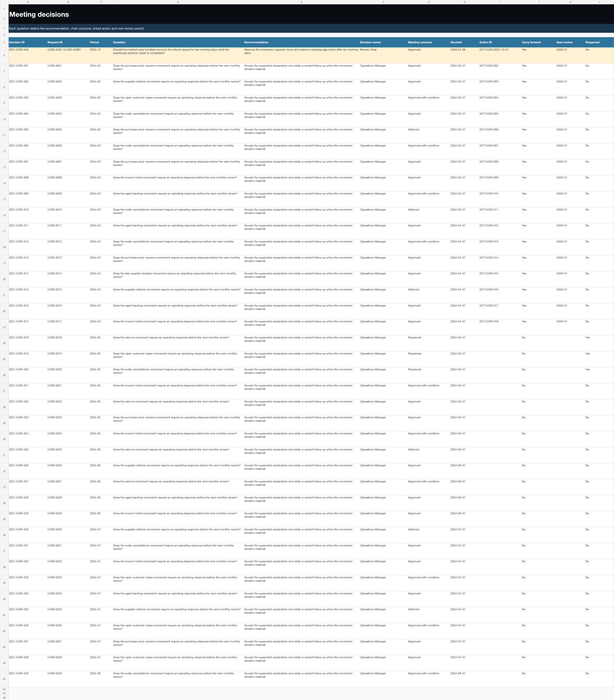Image resolution: width=614 pixels, height=700 pixels.
Task: Select cell COM-0033
Action: tap(68, 583)
